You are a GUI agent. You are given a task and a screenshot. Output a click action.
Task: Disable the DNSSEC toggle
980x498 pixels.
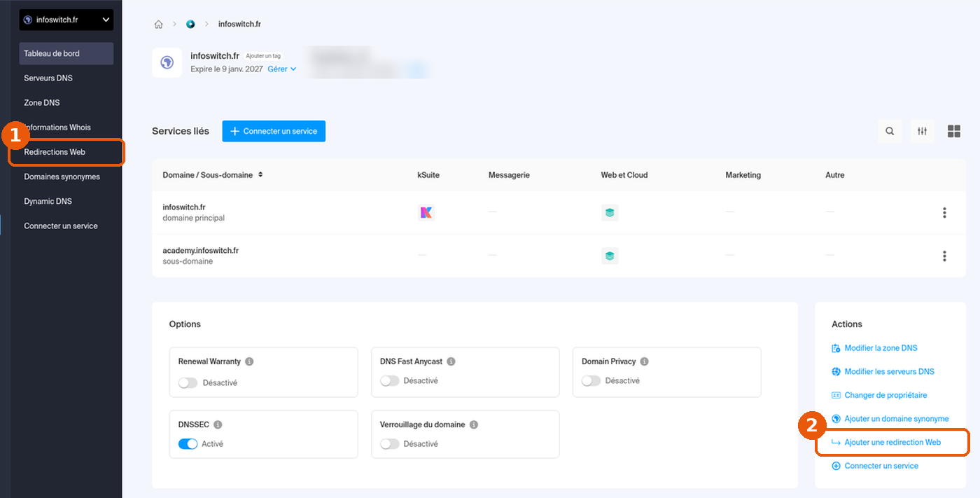(188, 444)
